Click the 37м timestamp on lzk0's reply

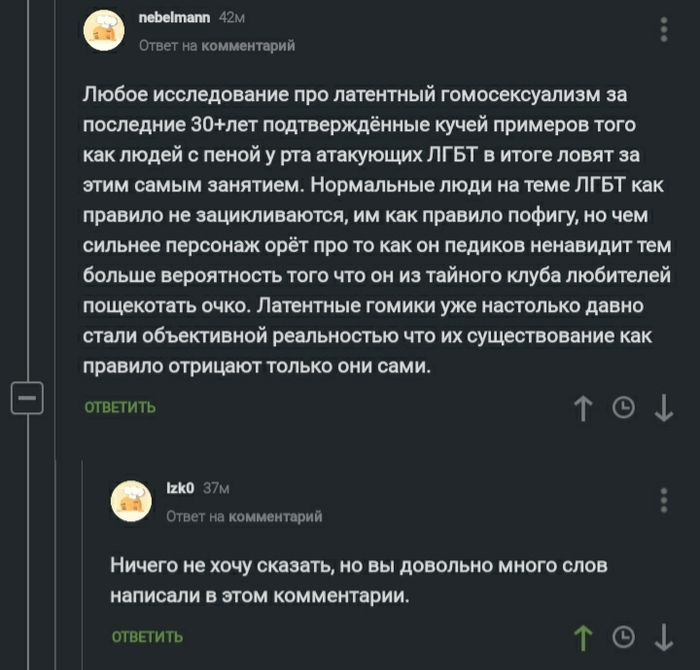217,489
